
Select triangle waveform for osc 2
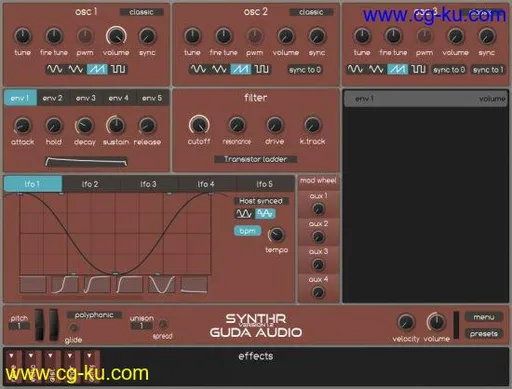point(220,69)
